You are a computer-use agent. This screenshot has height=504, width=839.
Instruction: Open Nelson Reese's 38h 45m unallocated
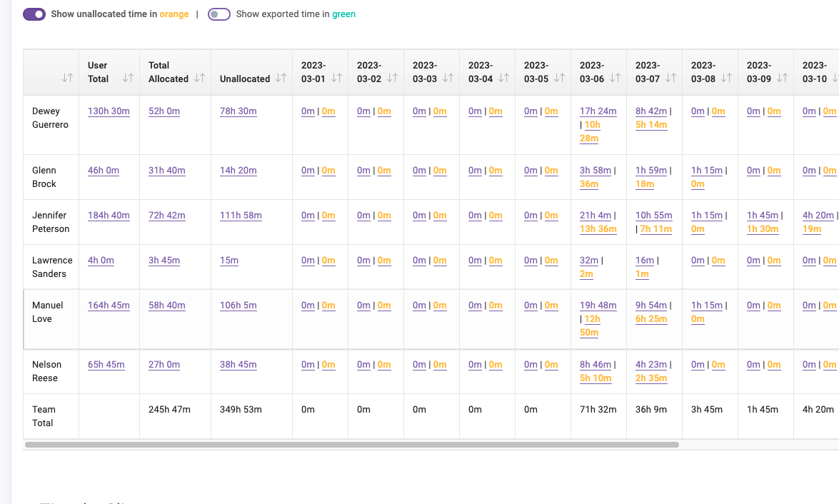click(x=238, y=365)
